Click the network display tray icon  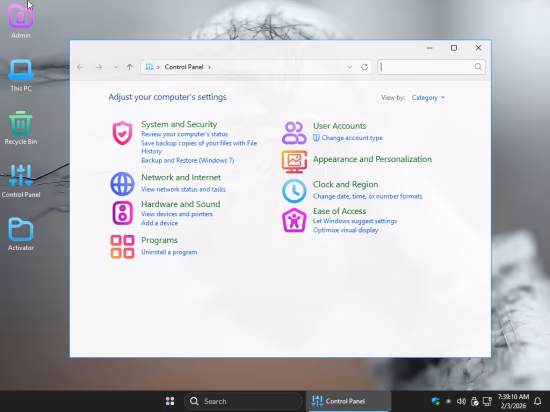pyautogui.click(x=487, y=401)
